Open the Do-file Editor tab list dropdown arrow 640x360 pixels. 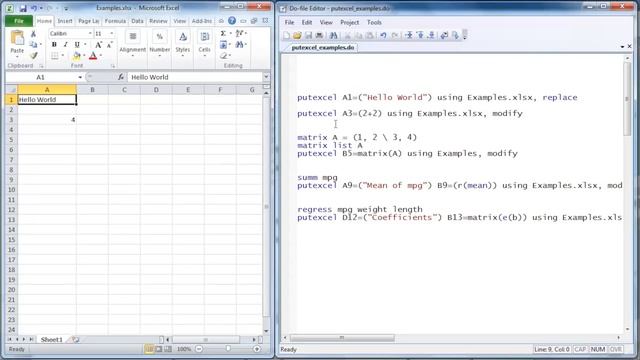pos(622,47)
